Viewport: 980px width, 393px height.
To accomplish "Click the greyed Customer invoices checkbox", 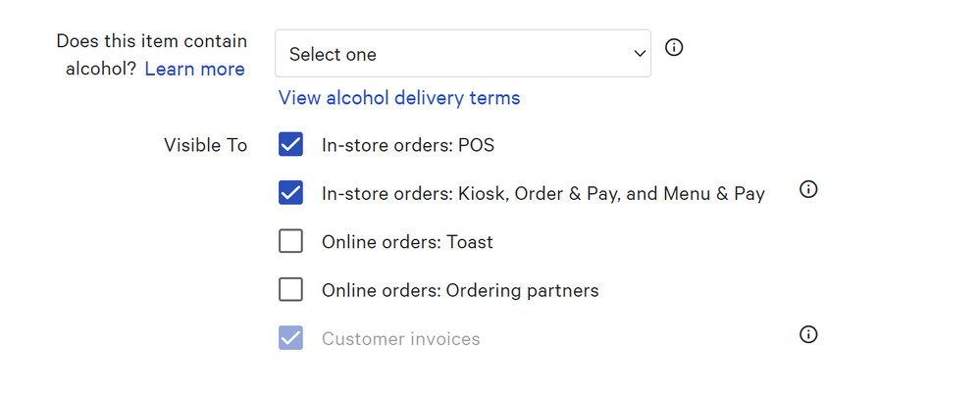I will (290, 338).
